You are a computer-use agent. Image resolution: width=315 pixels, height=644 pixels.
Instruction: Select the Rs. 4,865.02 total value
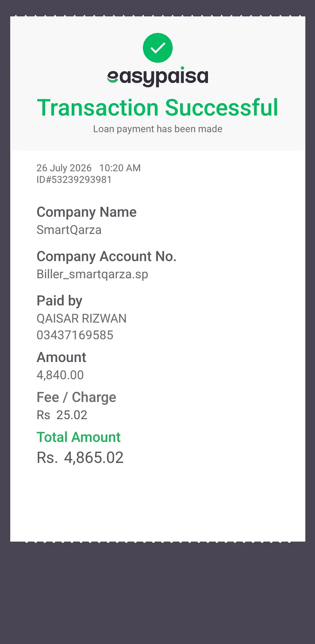[x=80, y=458]
